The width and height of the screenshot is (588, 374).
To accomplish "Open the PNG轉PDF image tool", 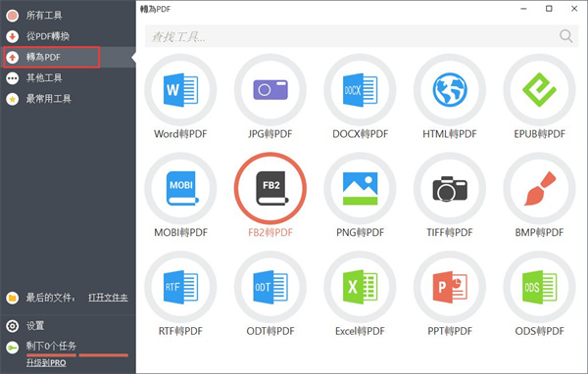I will tap(360, 189).
